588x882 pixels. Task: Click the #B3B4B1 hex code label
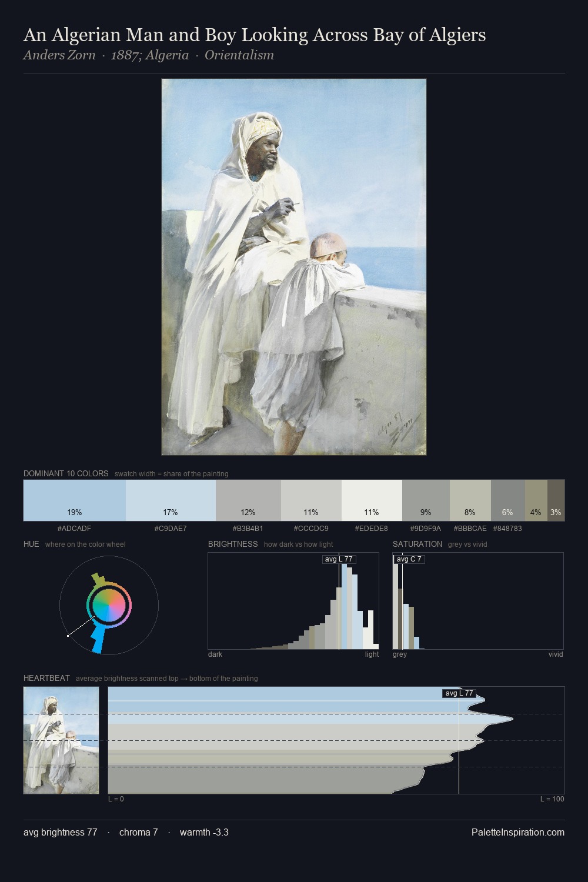pos(248,529)
